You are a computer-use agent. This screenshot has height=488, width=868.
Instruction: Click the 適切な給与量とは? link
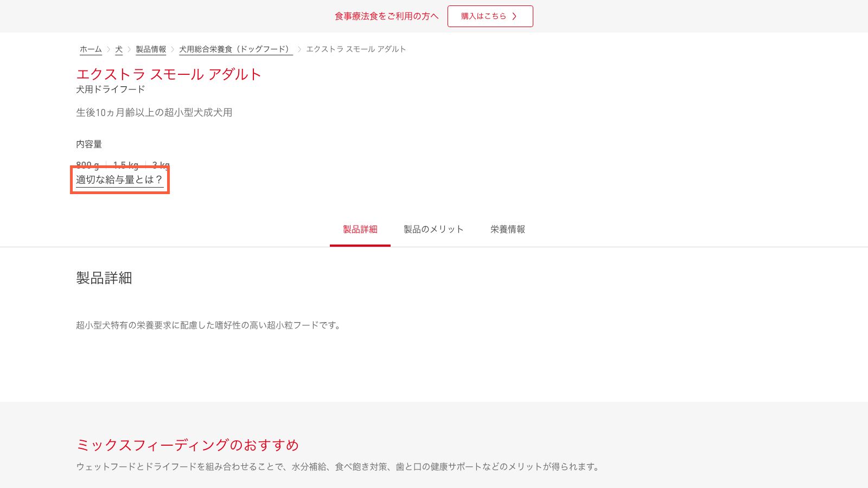point(120,180)
